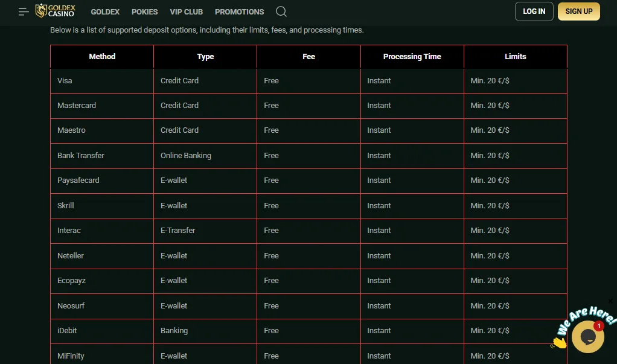Click Instant in Skrill row
617x364 pixels.
[412, 205]
